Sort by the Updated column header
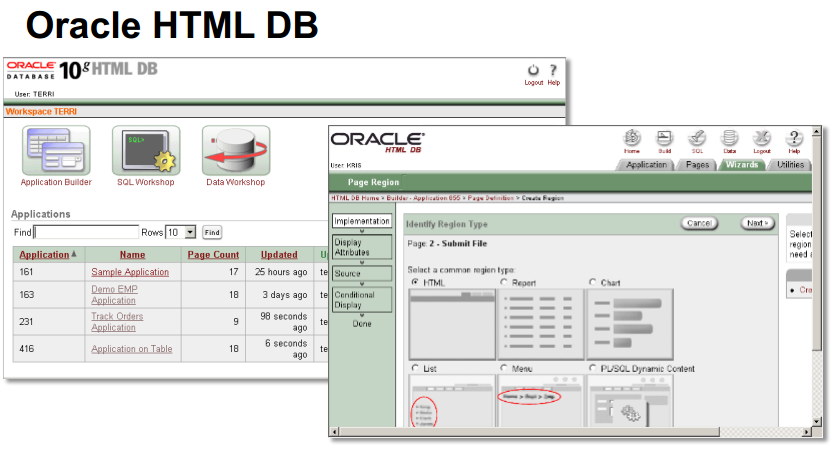This screenshot has width=835, height=450. pos(279,255)
